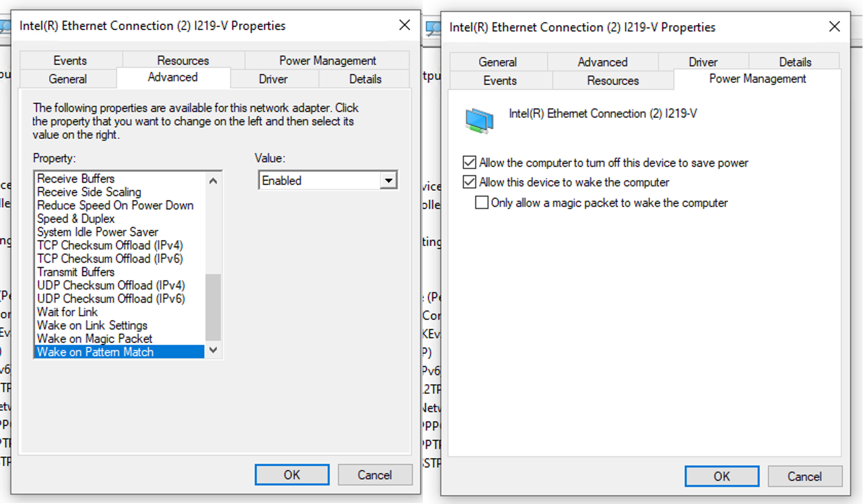Select the Wake on Magic Packet property
The image size is (863, 504).
(94, 339)
